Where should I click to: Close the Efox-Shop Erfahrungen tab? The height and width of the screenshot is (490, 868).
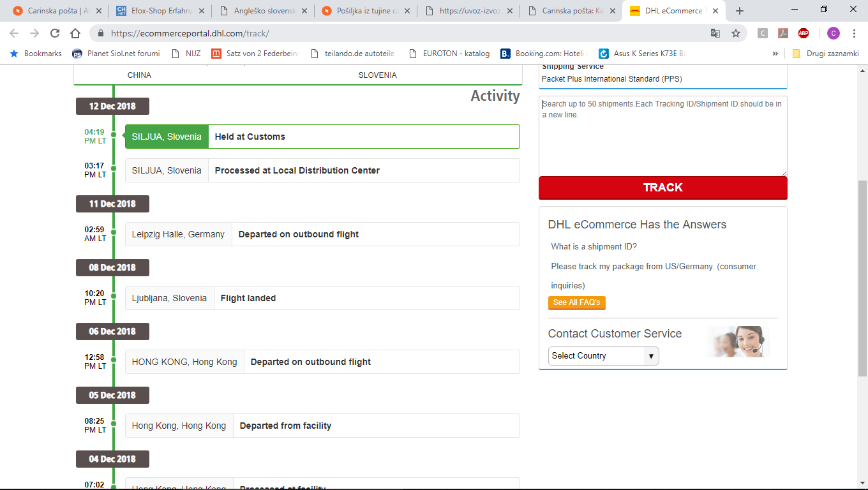[201, 11]
